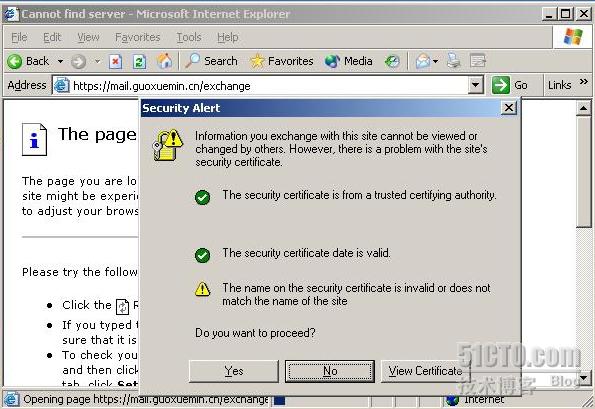Viewport: 595px width, 409px height.
Task: Open the Back history dropdown arrow
Action: coord(60,61)
